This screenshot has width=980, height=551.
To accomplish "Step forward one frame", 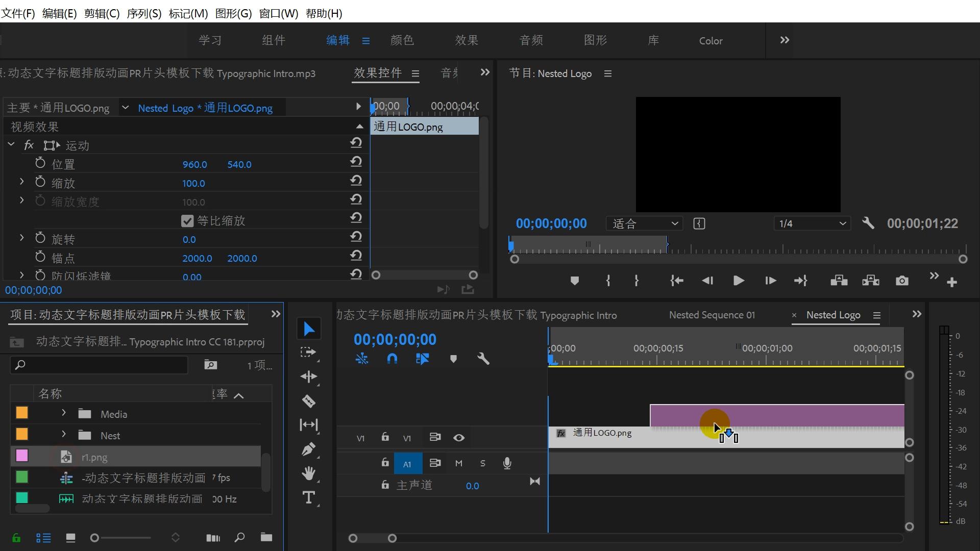I will (x=770, y=281).
